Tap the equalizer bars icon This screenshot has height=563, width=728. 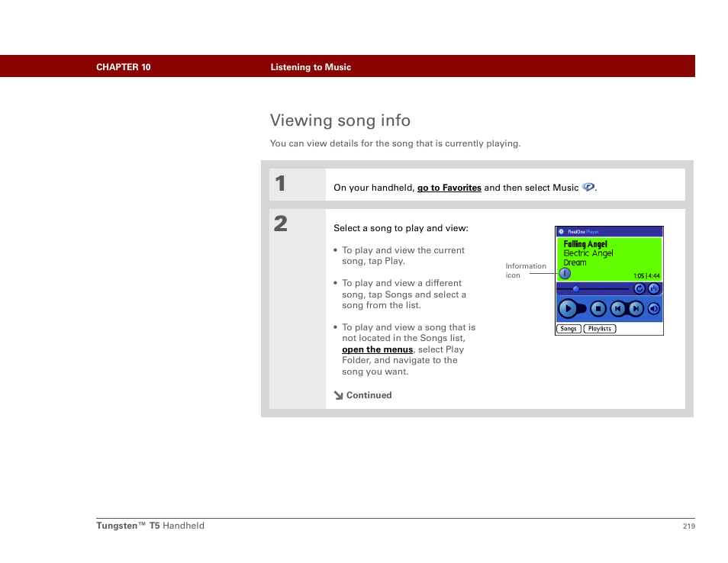click(x=654, y=288)
